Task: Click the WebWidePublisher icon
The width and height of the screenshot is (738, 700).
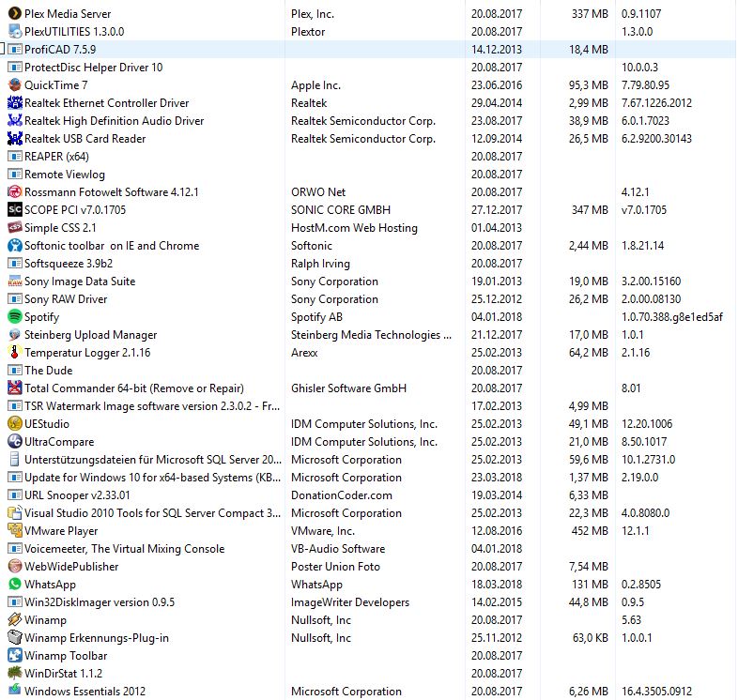Action: pos(15,567)
